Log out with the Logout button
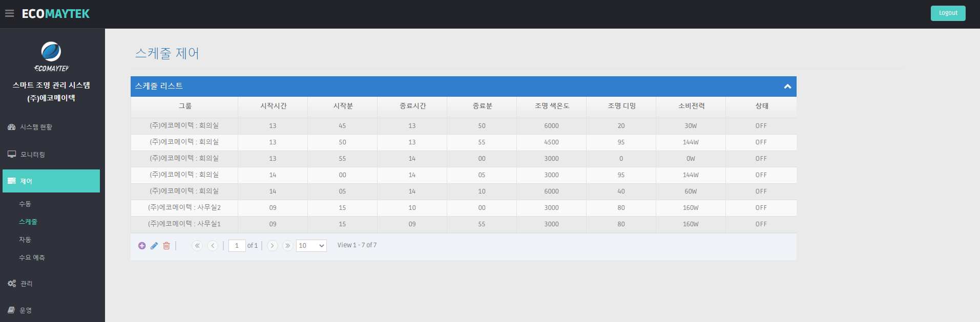980x322 pixels. (x=948, y=13)
